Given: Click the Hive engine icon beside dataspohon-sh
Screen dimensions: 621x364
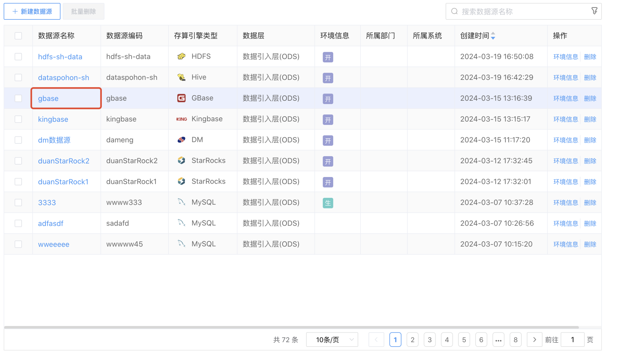Looking at the screenshot, I should (181, 77).
